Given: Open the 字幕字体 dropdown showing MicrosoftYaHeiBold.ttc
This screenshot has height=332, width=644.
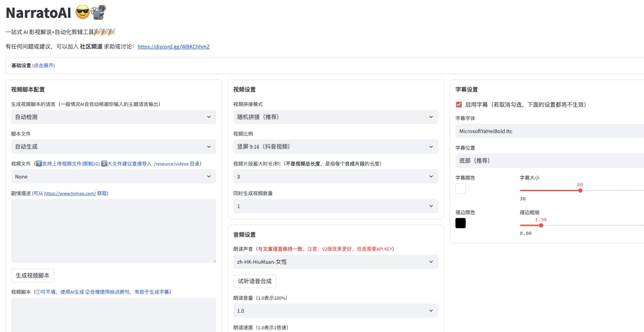Looking at the screenshot, I should [549, 131].
